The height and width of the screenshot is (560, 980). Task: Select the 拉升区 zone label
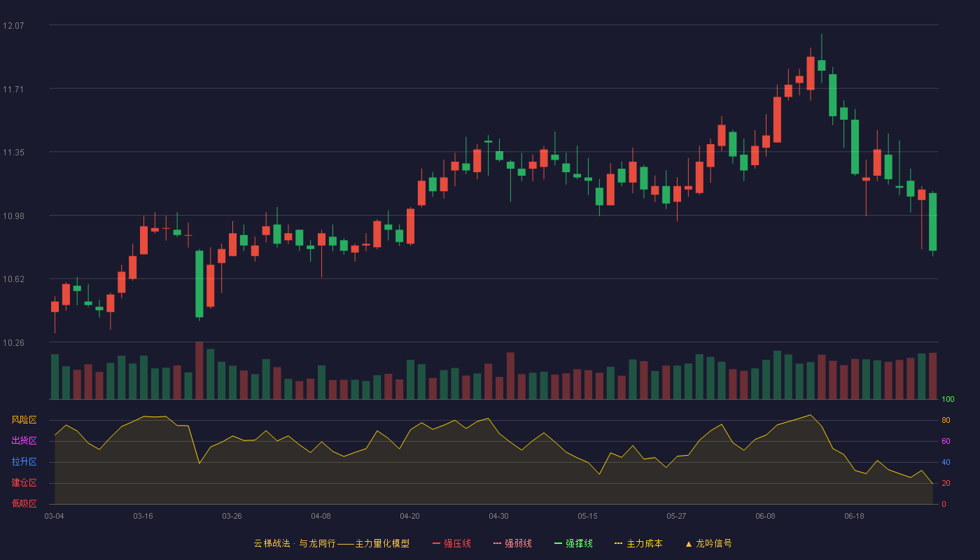click(x=24, y=462)
